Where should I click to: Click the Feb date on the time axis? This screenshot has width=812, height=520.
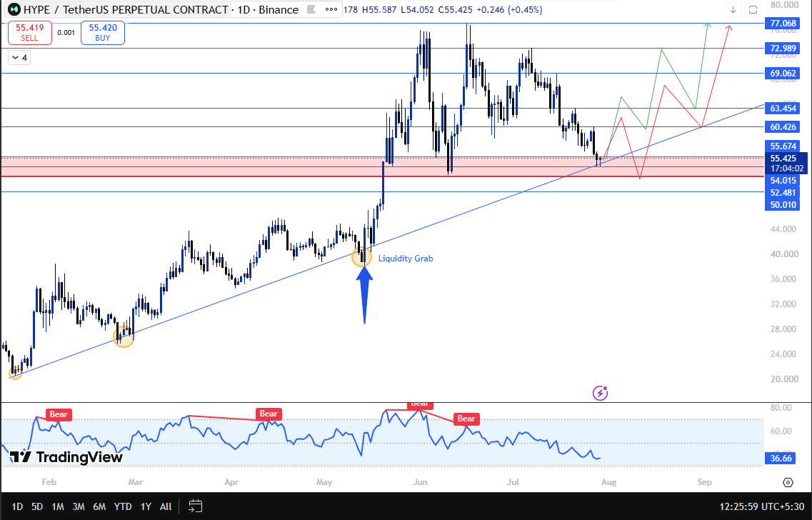tap(49, 482)
